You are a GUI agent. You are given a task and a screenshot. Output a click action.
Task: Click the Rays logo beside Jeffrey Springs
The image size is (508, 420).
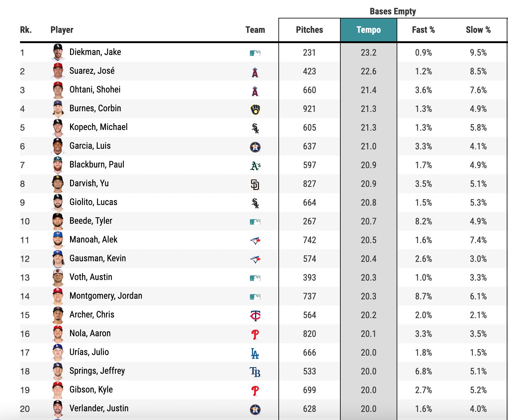click(255, 372)
